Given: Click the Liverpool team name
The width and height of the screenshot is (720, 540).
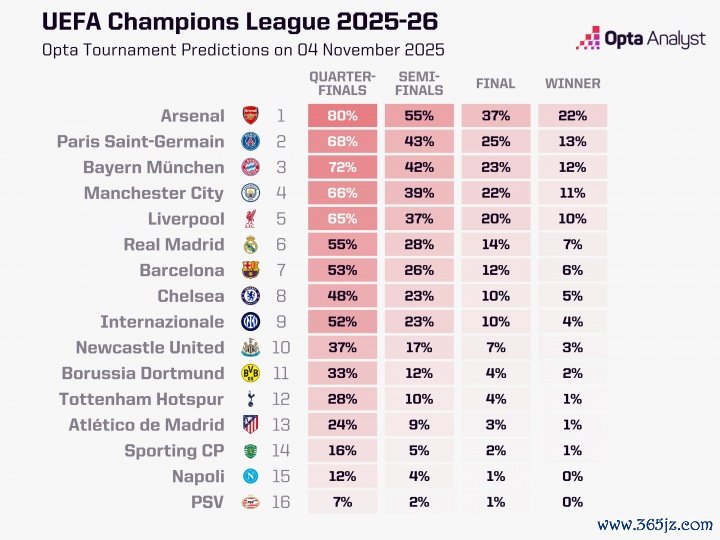Looking at the screenshot, I should coord(188,219).
